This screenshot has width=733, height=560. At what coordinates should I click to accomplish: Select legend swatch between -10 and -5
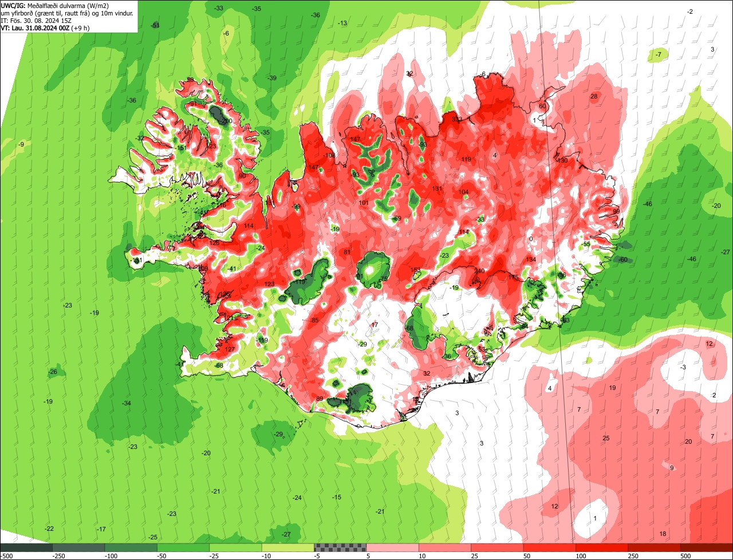(x=287, y=547)
